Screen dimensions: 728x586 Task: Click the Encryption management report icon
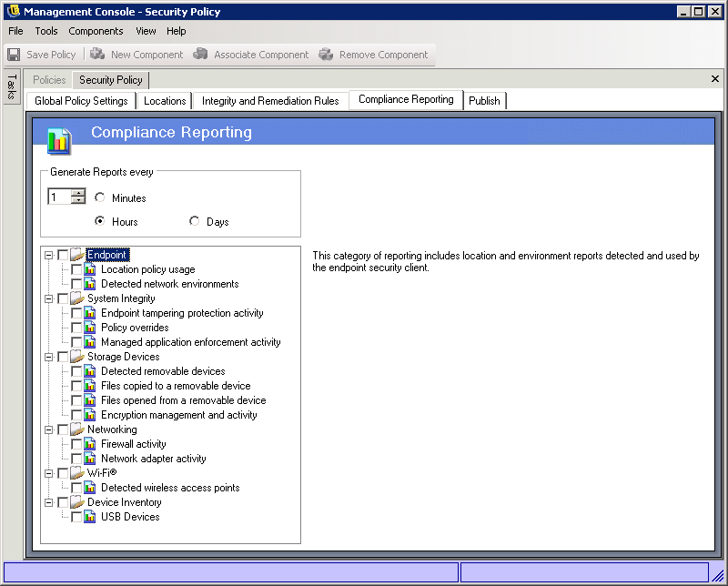pyautogui.click(x=90, y=415)
